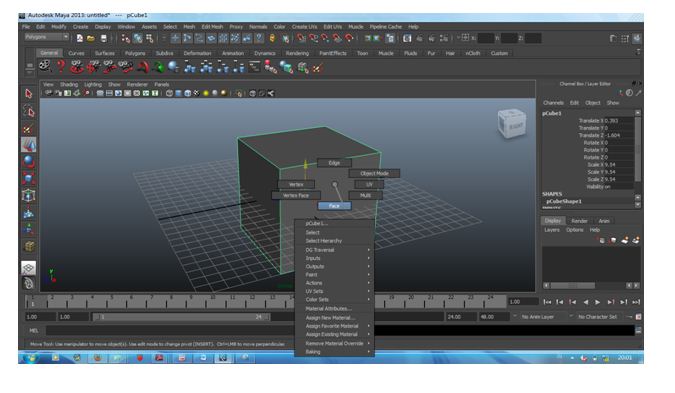Click the New Scene icon
The image size is (675, 393).
coord(80,38)
